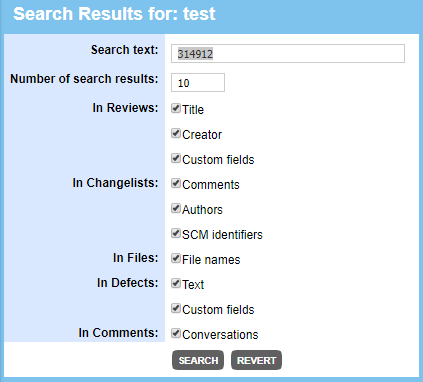Viewport: 423px width, 382px height.
Task: Uncheck the Title checkbox under In Reviews
Action: (176, 108)
